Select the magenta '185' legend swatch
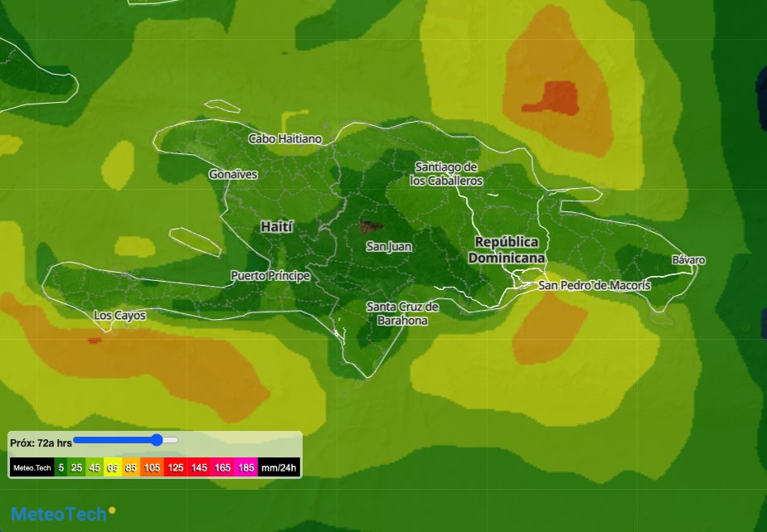The width and height of the screenshot is (767, 532). (246, 468)
